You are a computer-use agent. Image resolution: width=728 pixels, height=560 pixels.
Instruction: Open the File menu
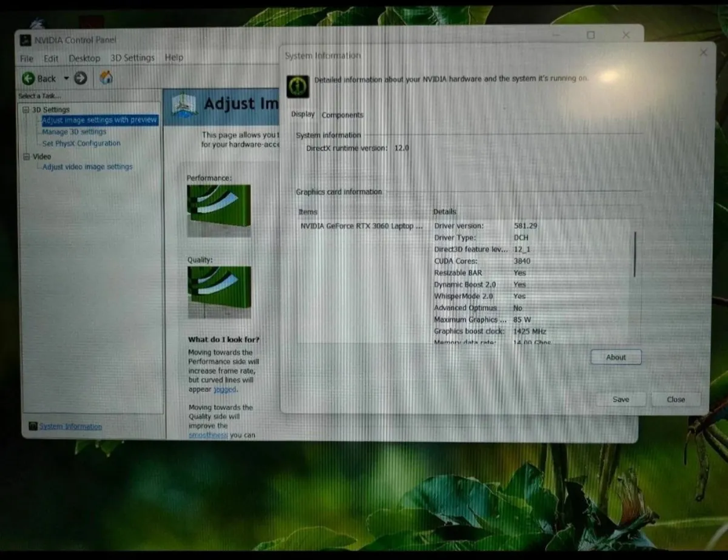pos(27,58)
